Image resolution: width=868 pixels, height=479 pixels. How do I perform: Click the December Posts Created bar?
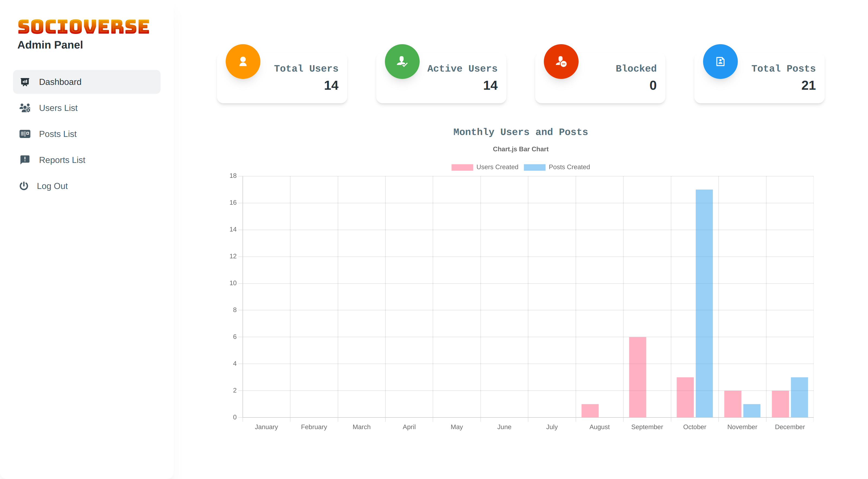799,397
